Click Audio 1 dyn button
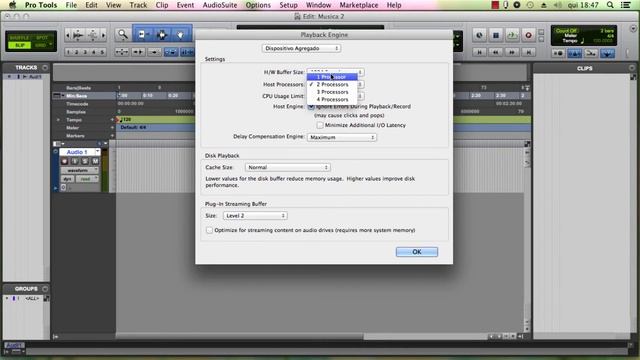The height and width of the screenshot is (360, 640). click(67, 179)
